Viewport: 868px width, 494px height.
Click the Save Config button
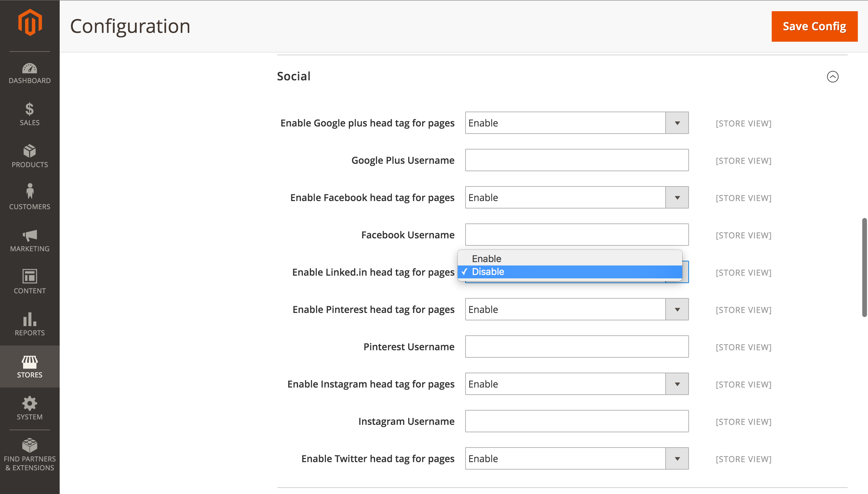click(x=814, y=26)
